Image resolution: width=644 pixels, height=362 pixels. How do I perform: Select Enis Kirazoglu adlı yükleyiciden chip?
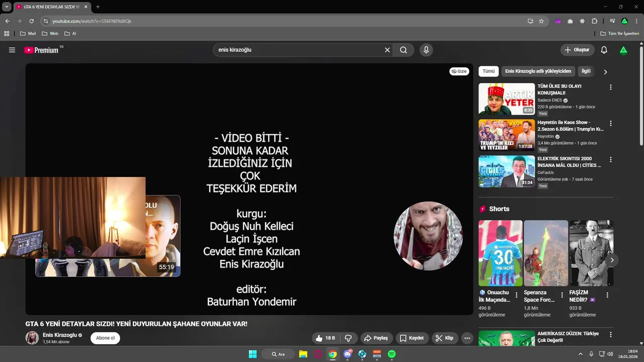click(x=538, y=71)
